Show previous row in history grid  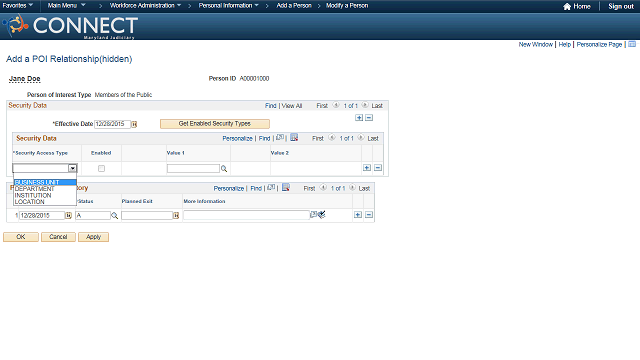pyautogui.click(x=323, y=187)
